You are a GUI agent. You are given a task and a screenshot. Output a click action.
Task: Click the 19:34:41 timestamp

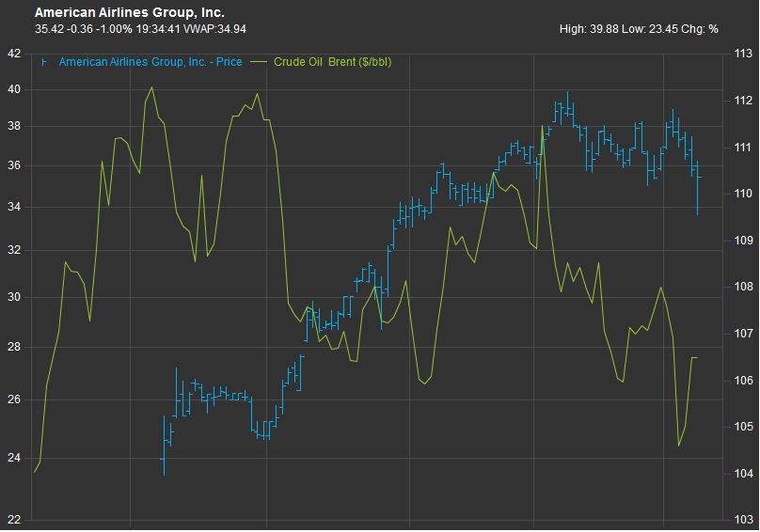157,29
